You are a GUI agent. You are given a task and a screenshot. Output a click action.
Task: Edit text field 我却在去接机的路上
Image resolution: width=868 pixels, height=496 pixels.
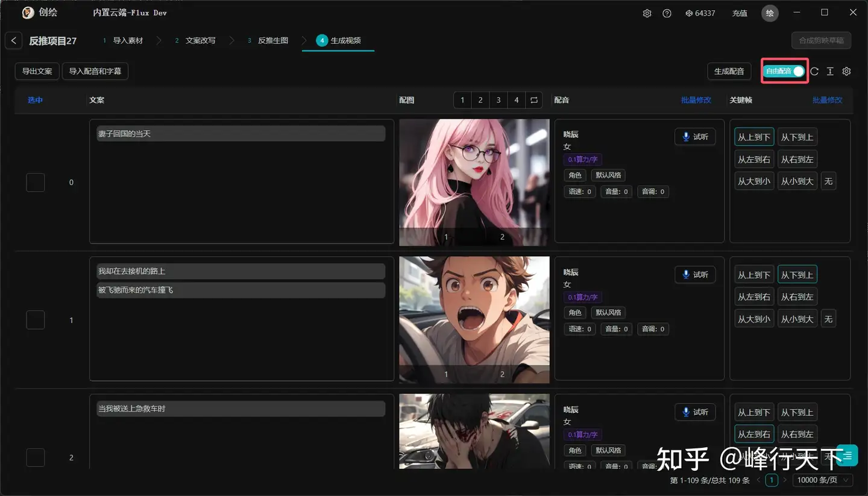pos(241,271)
